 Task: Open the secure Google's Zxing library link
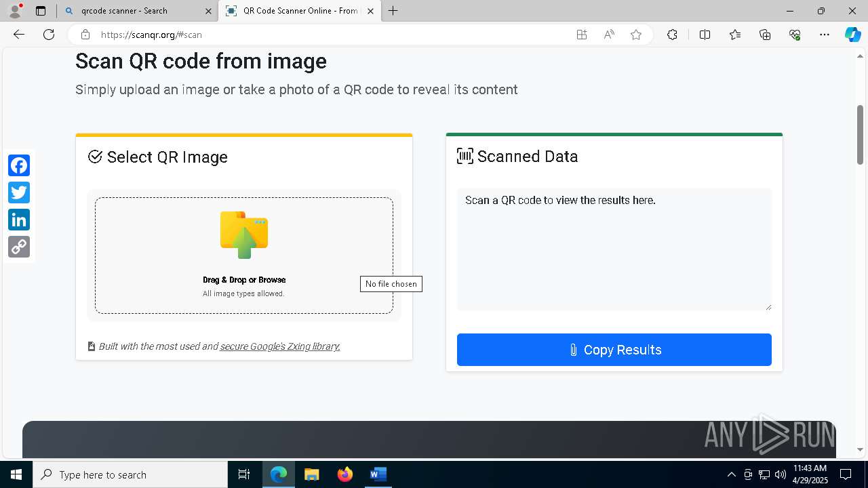point(280,346)
